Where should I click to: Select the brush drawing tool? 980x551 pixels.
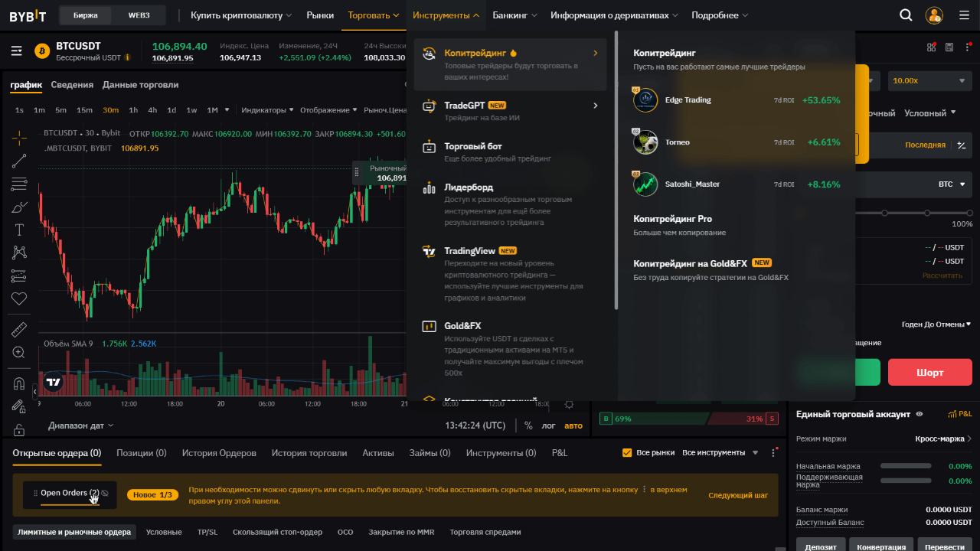(19, 207)
